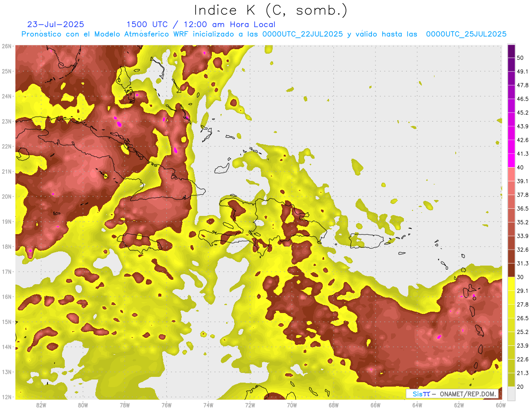
Task: Select the colorbar value label 42.6
Action: coord(523,140)
